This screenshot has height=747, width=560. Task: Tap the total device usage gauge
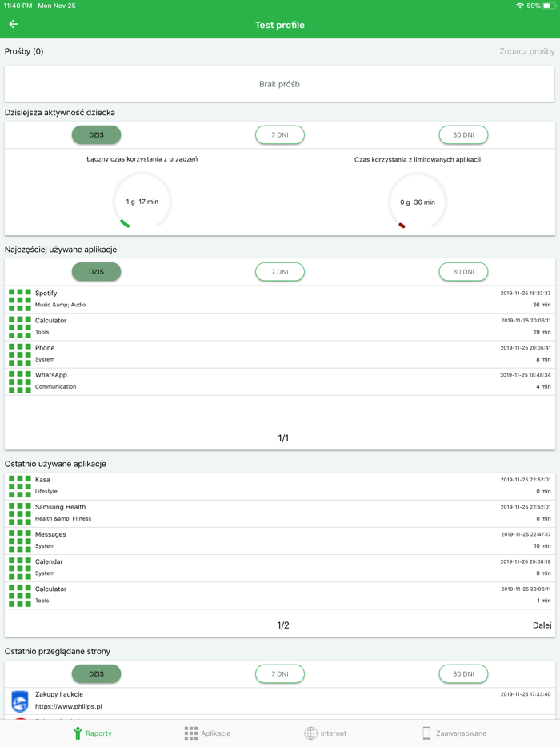(x=142, y=201)
